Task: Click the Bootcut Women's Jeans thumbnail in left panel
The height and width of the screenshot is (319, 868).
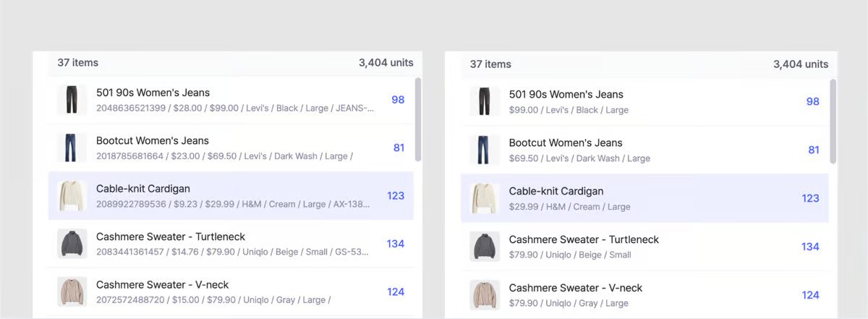Action: 72,148
